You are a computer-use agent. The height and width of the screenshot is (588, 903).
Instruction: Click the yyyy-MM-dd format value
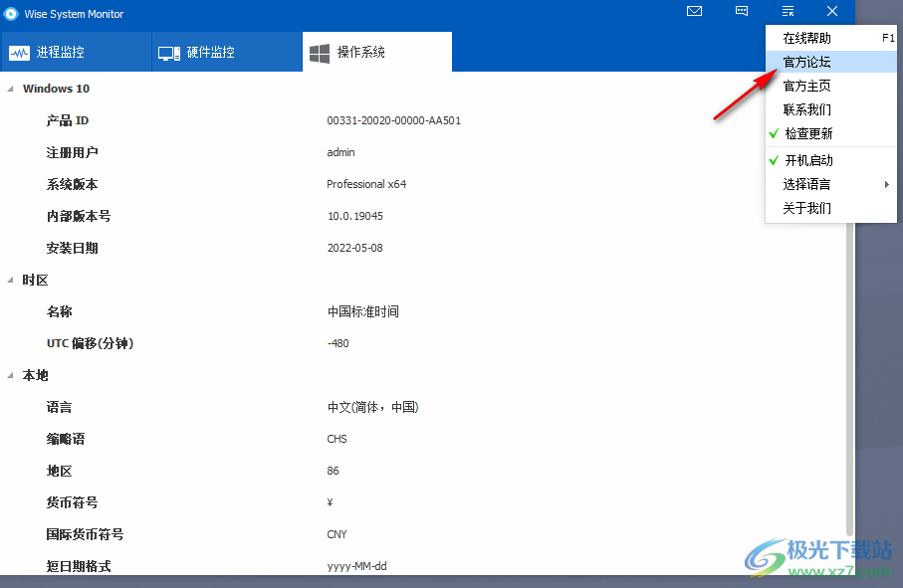coord(357,567)
